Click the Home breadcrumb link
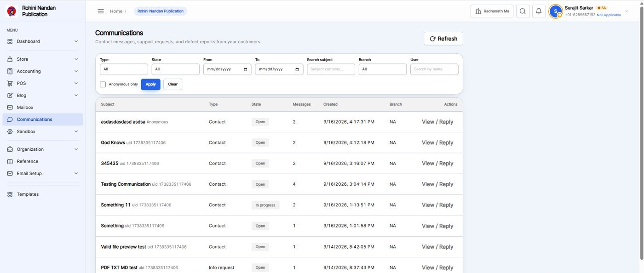Screen dimensions: 644x273 tap(116, 11)
